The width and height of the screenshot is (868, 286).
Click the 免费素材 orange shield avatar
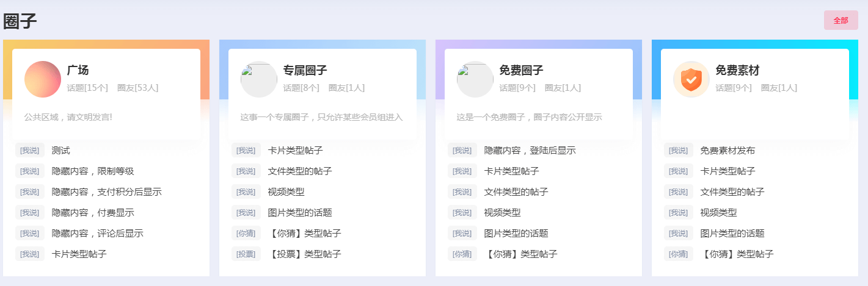691,79
